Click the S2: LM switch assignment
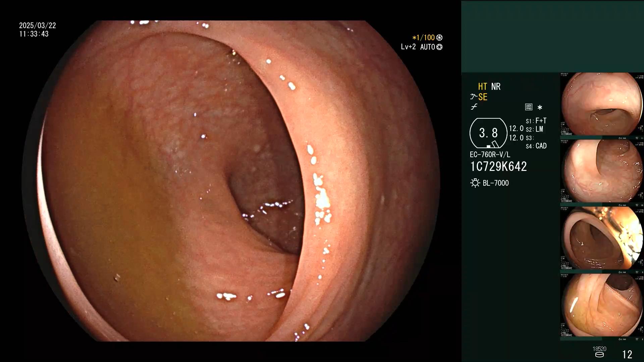Viewport: 644px width, 362px height. (534, 129)
